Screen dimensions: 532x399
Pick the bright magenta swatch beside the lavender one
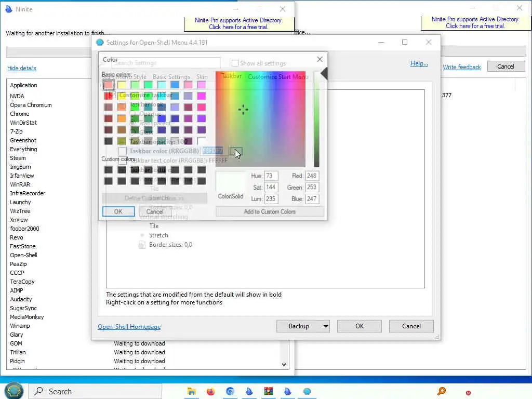tap(202, 96)
